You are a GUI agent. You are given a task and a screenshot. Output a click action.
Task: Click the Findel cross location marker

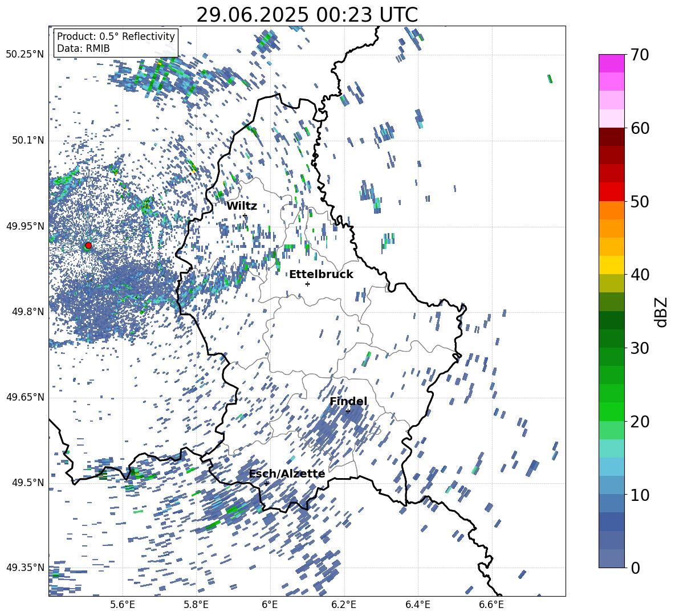point(348,411)
